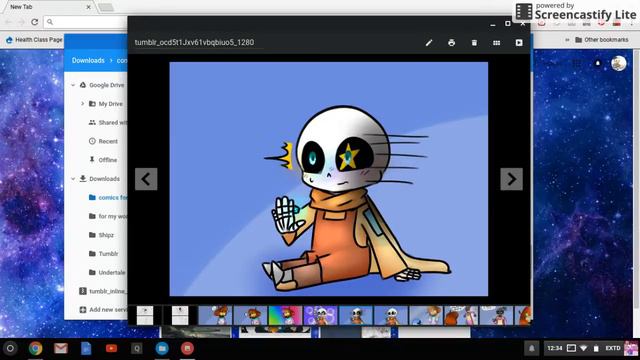
Task: Reload the Chrome page
Action: (x=35, y=22)
